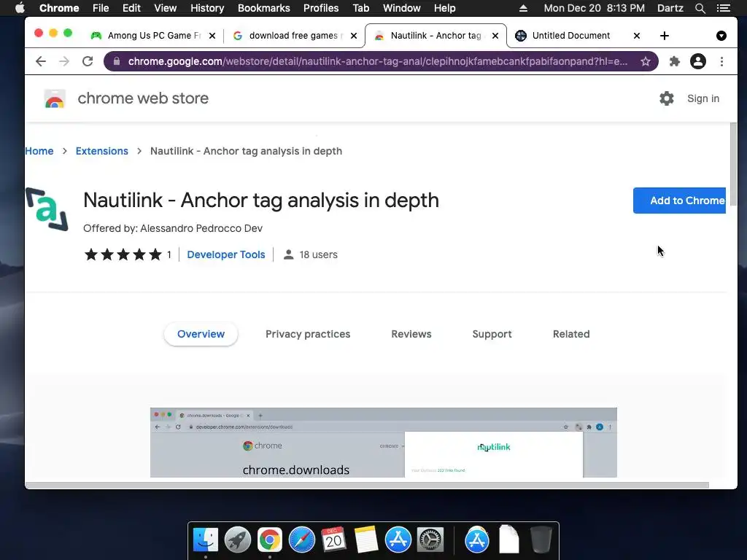Go to Extensions breadcrumb link
The width and height of the screenshot is (747, 560).
click(x=102, y=151)
